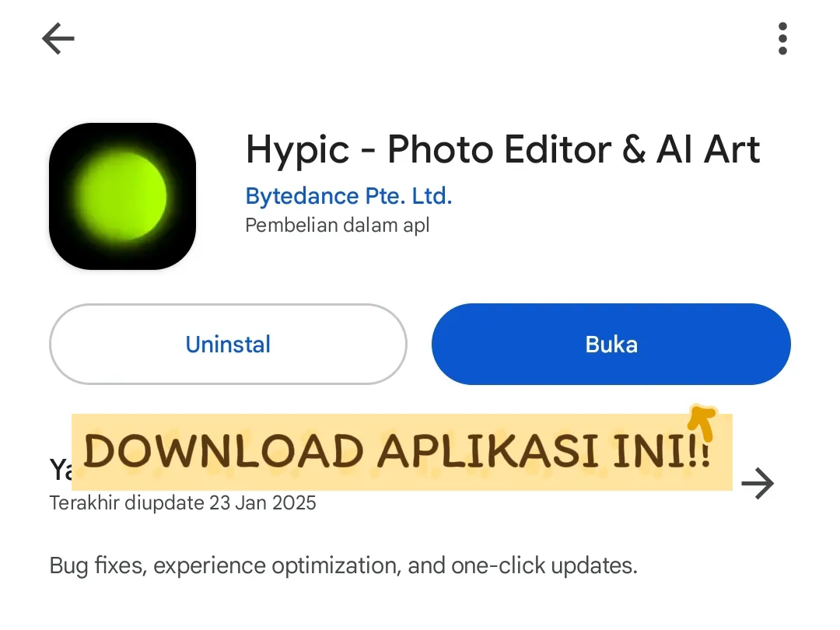
Task: Tap the partially hidden Ya heading
Action: (x=61, y=470)
